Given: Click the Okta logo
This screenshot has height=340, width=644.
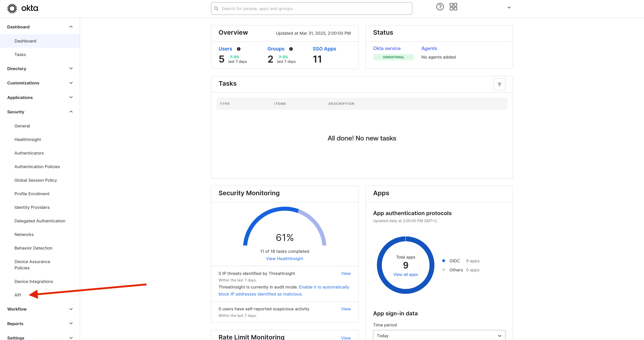Looking at the screenshot, I should point(23,8).
